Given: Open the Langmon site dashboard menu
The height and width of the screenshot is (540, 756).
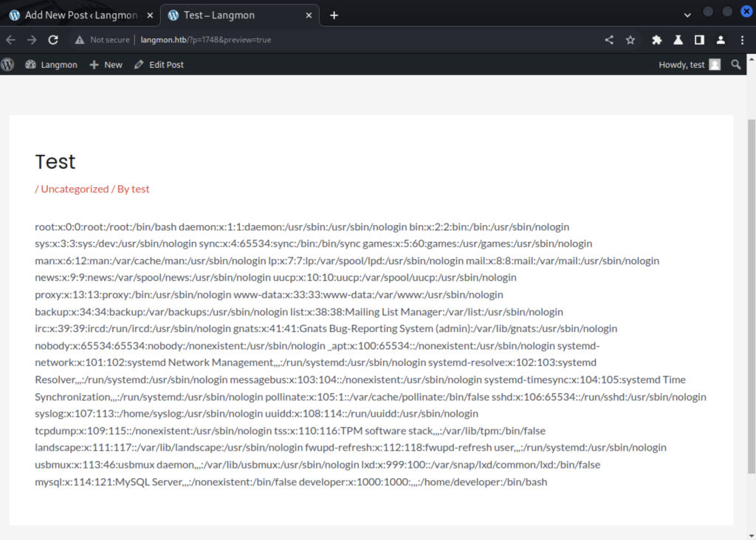Looking at the screenshot, I should click(51, 65).
